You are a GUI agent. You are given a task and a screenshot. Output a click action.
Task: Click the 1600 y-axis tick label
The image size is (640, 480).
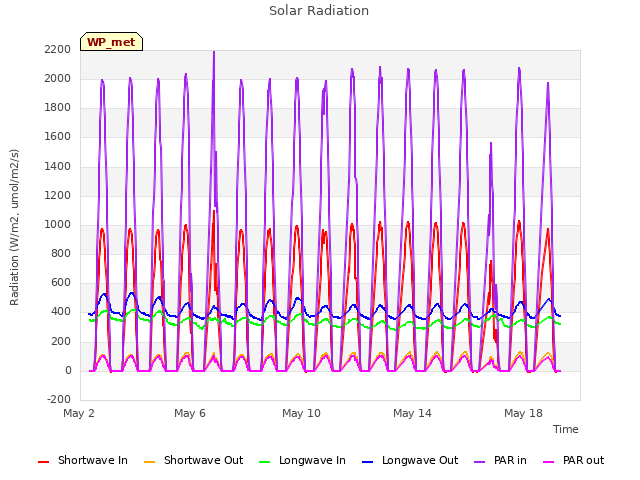click(58, 137)
